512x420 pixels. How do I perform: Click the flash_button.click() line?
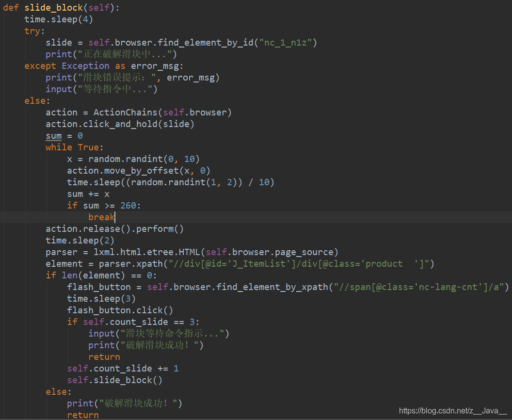pyautogui.click(x=120, y=310)
